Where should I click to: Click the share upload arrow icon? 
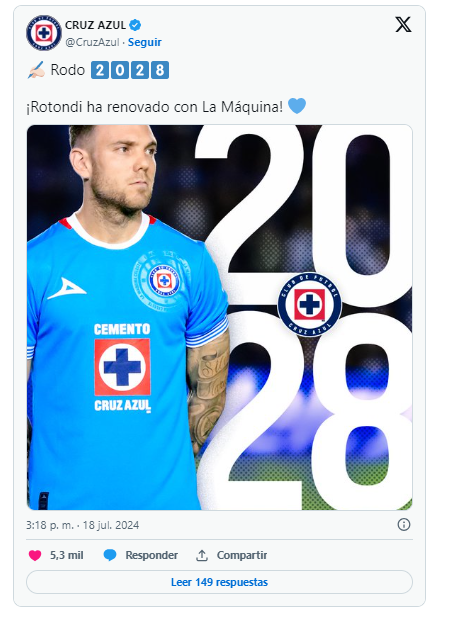[202, 555]
